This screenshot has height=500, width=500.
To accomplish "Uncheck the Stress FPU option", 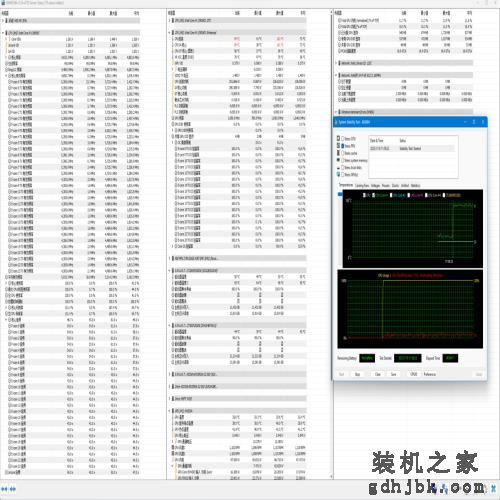I will pyautogui.click(x=343, y=146).
